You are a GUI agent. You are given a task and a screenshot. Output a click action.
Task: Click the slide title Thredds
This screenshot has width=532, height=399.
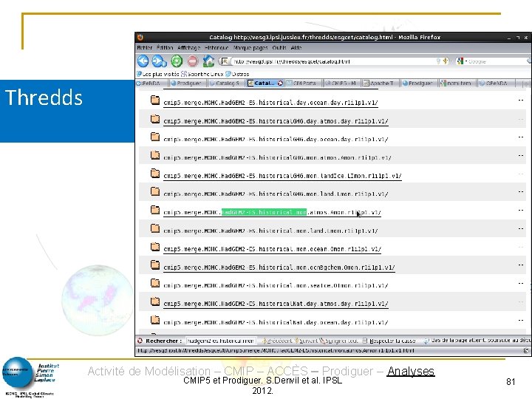coord(44,98)
